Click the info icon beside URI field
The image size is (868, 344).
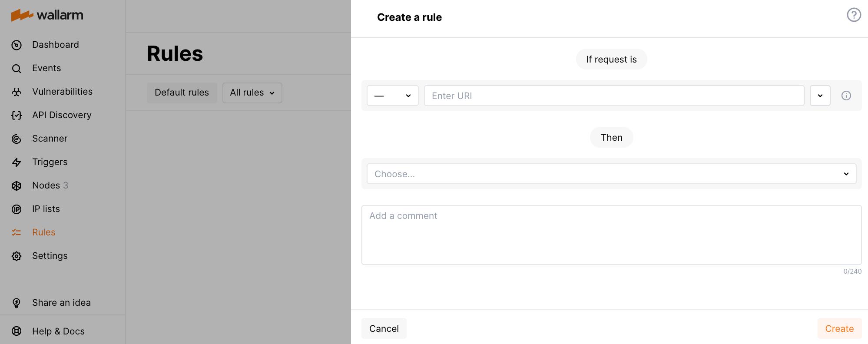pos(846,96)
